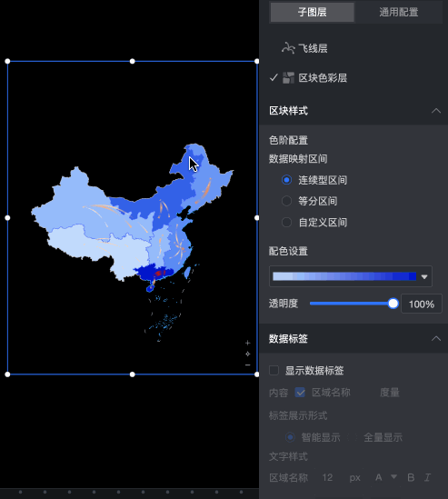Select the 等分区间 radio option

pos(286,201)
